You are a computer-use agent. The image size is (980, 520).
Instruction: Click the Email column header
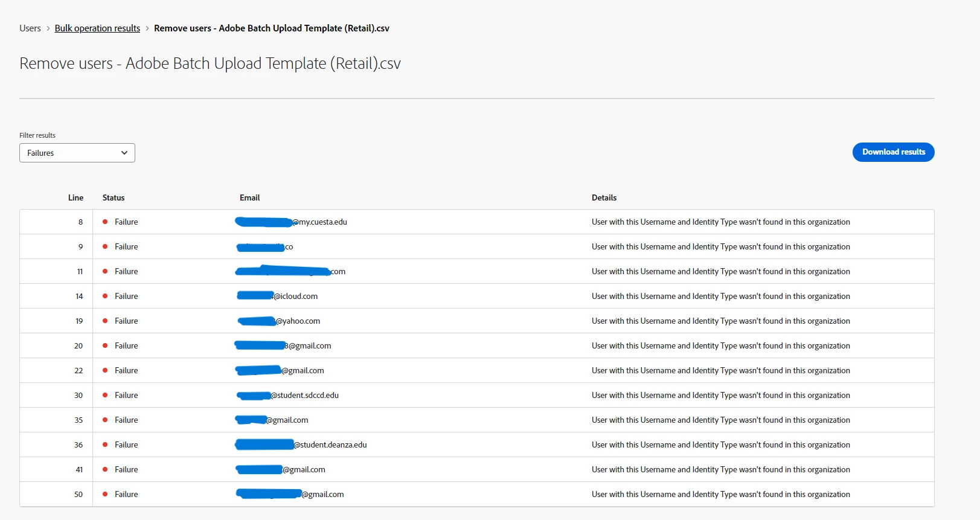click(249, 197)
